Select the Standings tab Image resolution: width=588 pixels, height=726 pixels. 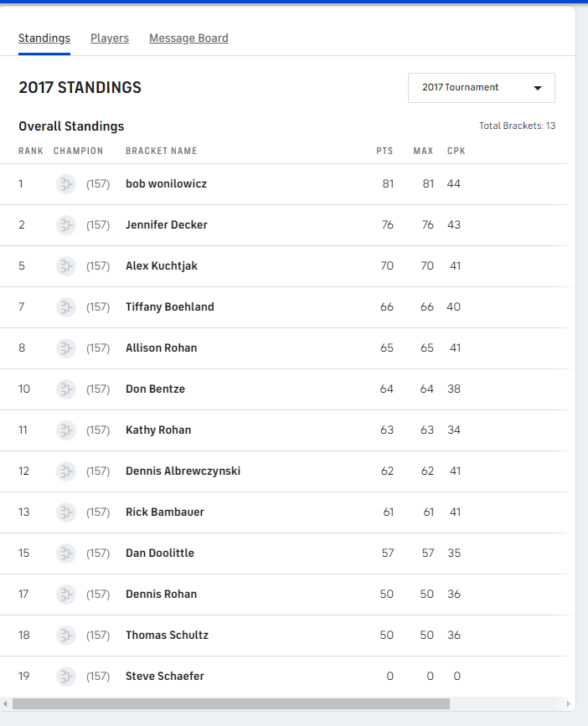pos(44,39)
